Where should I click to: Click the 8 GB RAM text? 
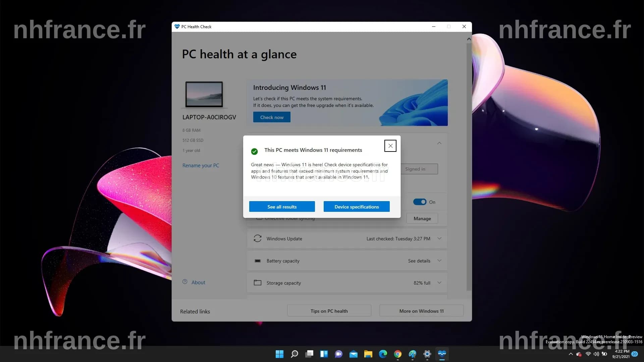pyautogui.click(x=191, y=130)
